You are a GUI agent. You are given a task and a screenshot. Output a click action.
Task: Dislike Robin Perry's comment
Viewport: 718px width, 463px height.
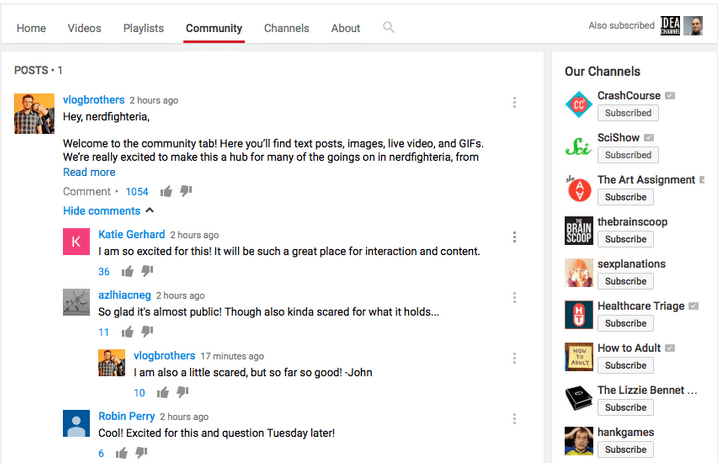(141, 452)
